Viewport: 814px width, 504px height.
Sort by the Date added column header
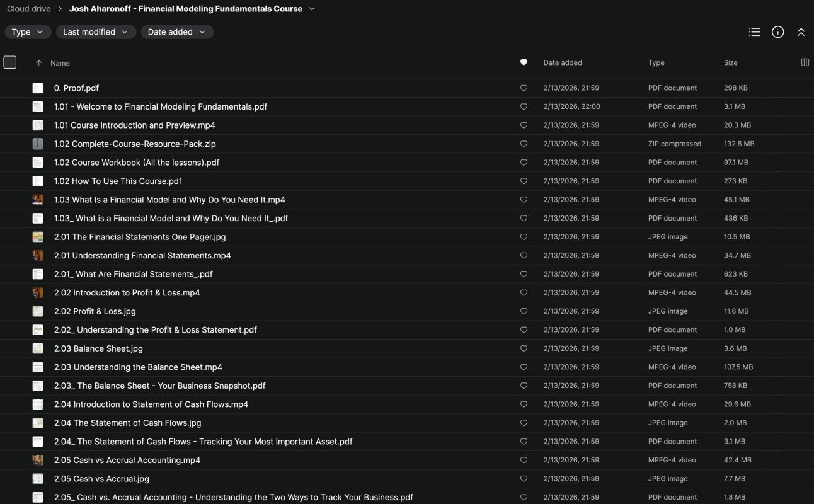[562, 62]
